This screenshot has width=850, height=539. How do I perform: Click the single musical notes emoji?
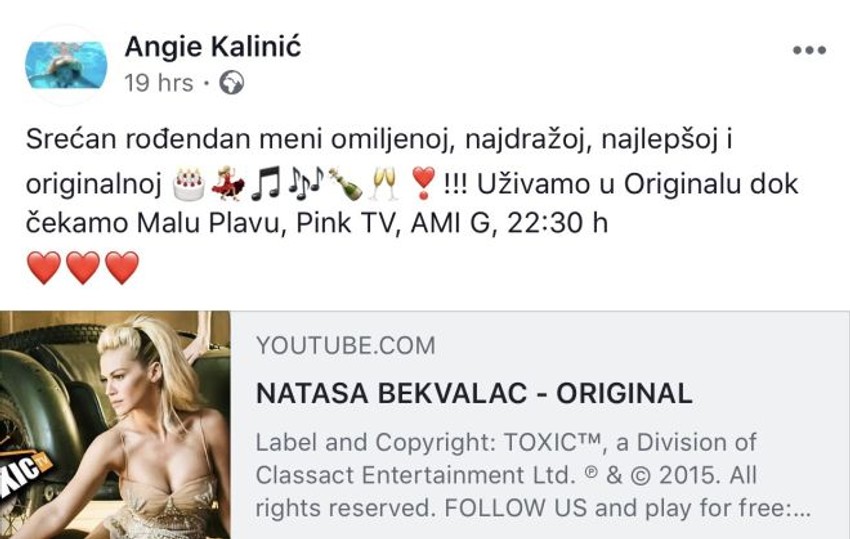pyautogui.click(x=266, y=184)
